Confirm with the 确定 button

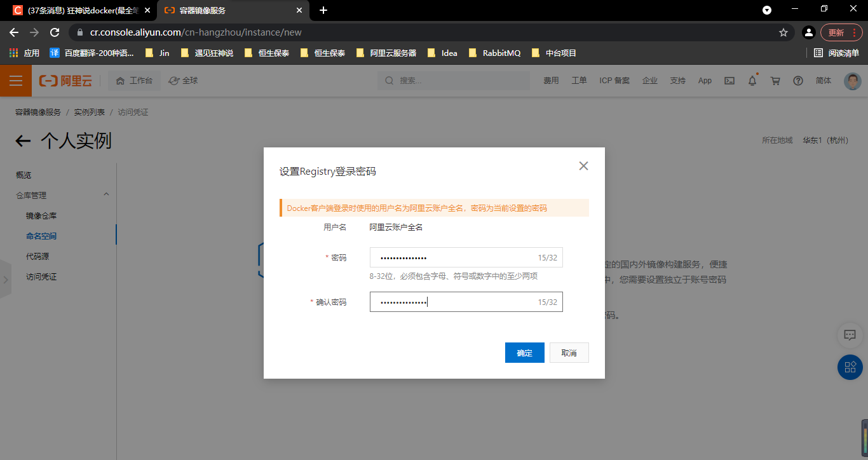(x=525, y=353)
